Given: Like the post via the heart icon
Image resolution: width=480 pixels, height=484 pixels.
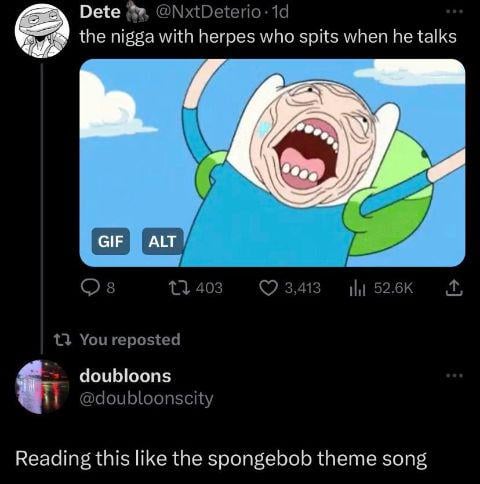Looking at the screenshot, I should tap(267, 288).
